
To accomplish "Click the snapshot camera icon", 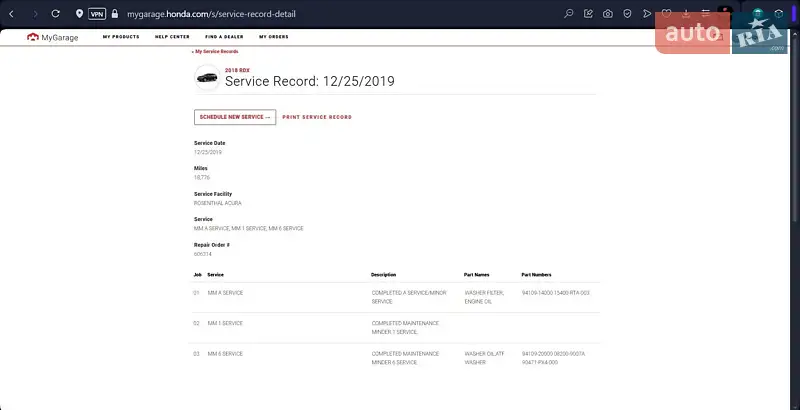I will 607,14.
